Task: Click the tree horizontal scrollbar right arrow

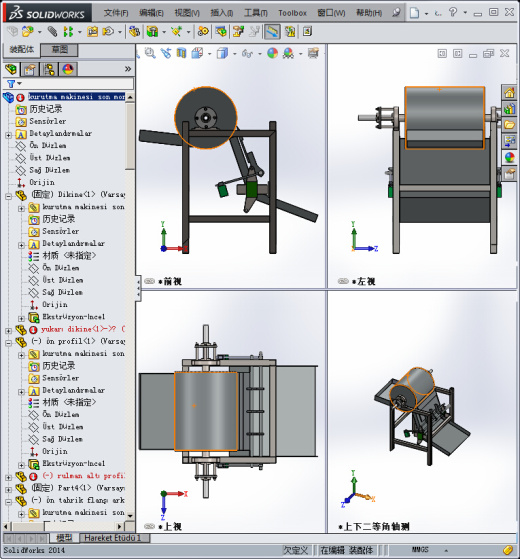Action: 120,526
